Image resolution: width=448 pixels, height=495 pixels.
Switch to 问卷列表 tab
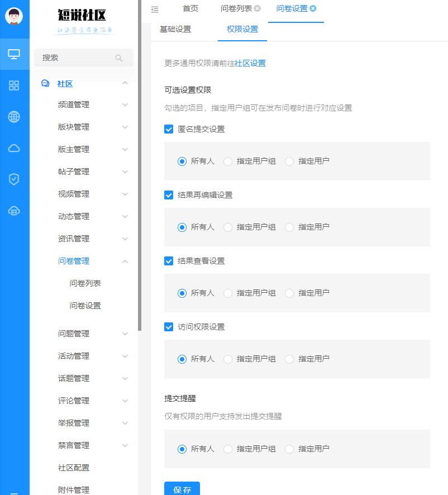[236, 8]
